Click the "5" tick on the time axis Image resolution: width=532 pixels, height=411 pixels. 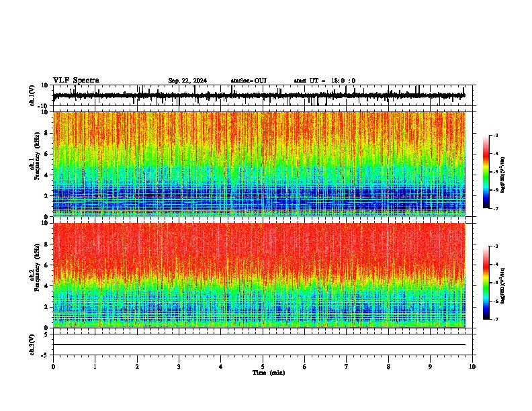tap(263, 367)
